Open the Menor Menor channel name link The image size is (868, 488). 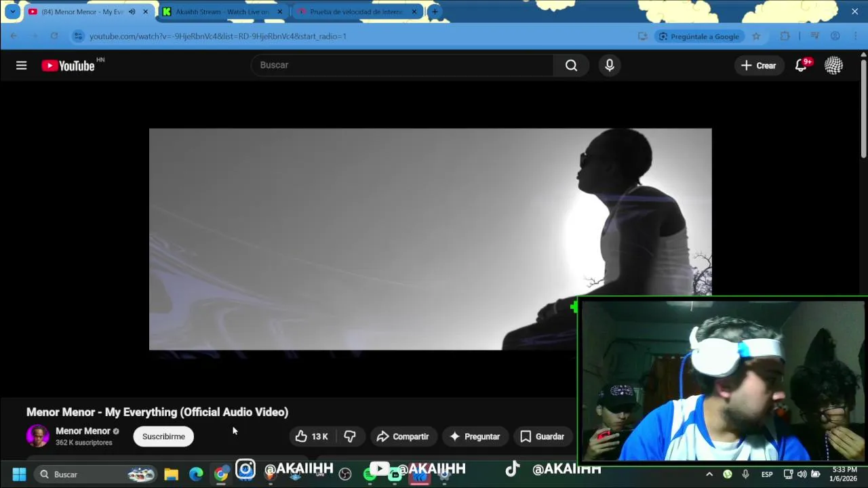point(83,431)
